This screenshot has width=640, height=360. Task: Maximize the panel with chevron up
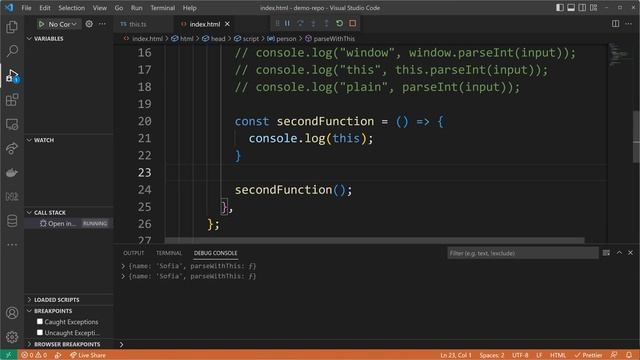[x=619, y=253]
